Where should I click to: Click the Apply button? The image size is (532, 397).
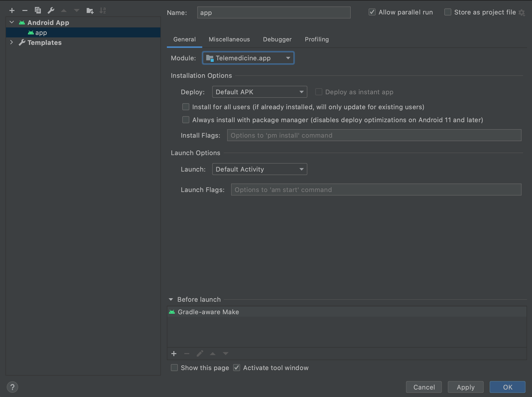tap(465, 387)
